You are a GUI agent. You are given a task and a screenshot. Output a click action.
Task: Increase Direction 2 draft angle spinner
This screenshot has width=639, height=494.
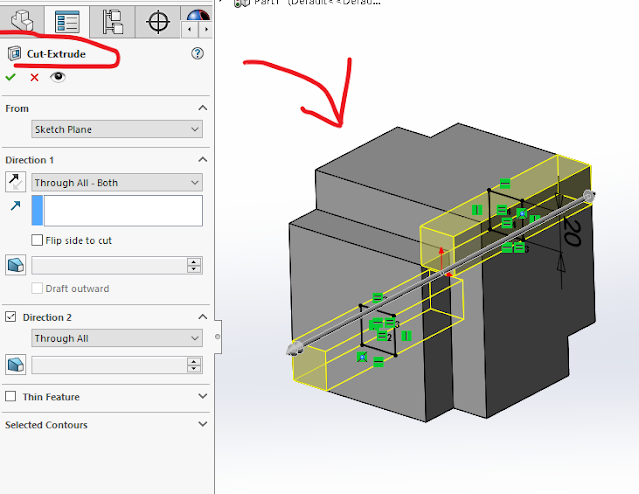(x=194, y=362)
